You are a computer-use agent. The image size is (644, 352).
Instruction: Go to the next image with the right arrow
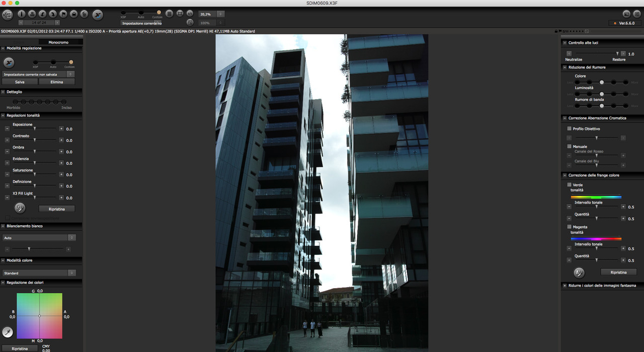click(57, 23)
